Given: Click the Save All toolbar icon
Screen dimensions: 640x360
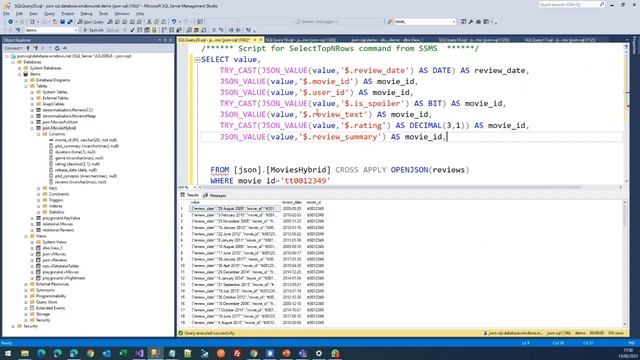Looking at the screenshot, I should (70, 22).
